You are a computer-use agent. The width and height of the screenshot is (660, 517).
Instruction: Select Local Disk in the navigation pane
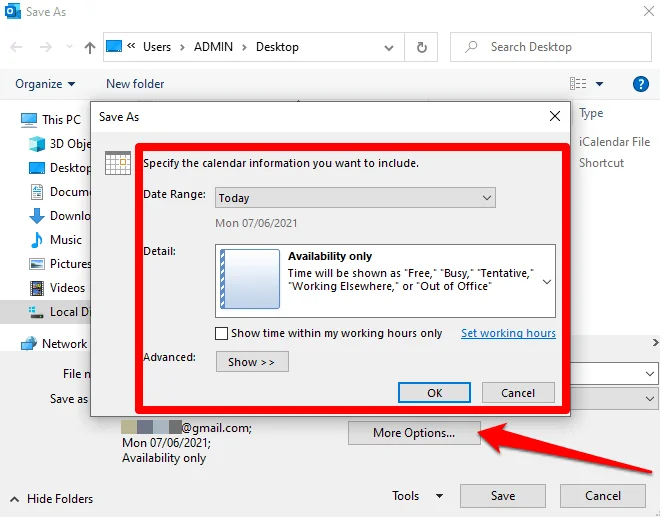coord(59,312)
